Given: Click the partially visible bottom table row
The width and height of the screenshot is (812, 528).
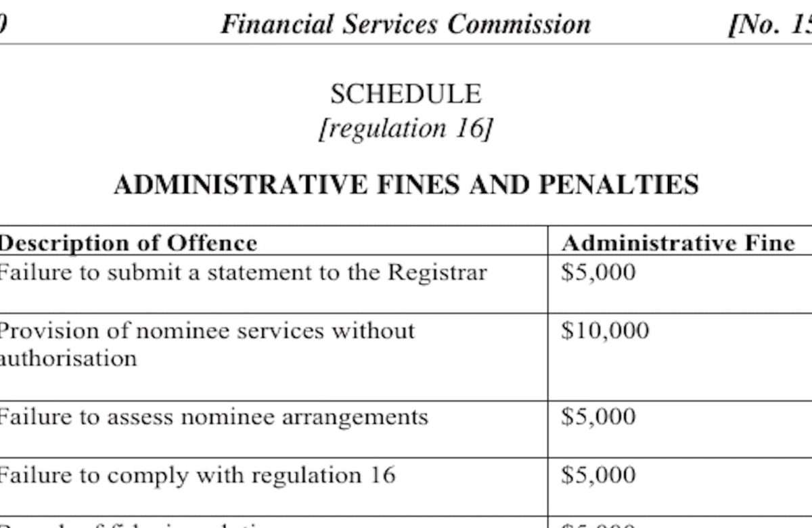Looking at the screenshot, I should [406, 523].
